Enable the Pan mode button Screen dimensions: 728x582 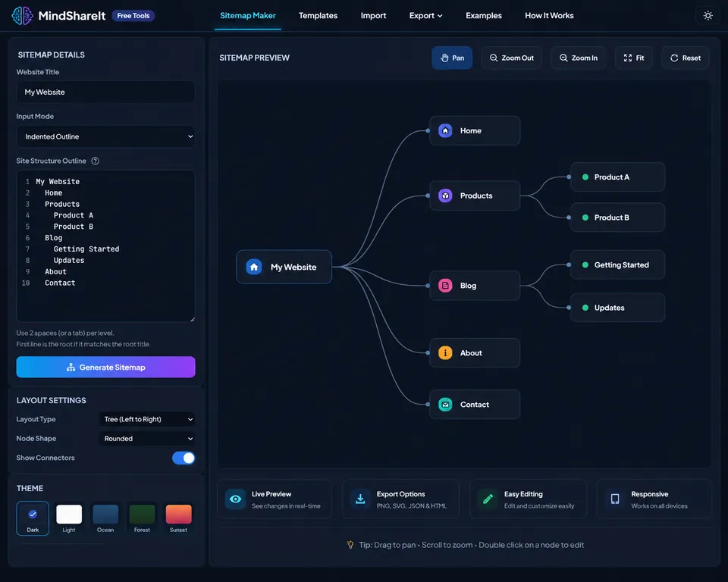(452, 58)
